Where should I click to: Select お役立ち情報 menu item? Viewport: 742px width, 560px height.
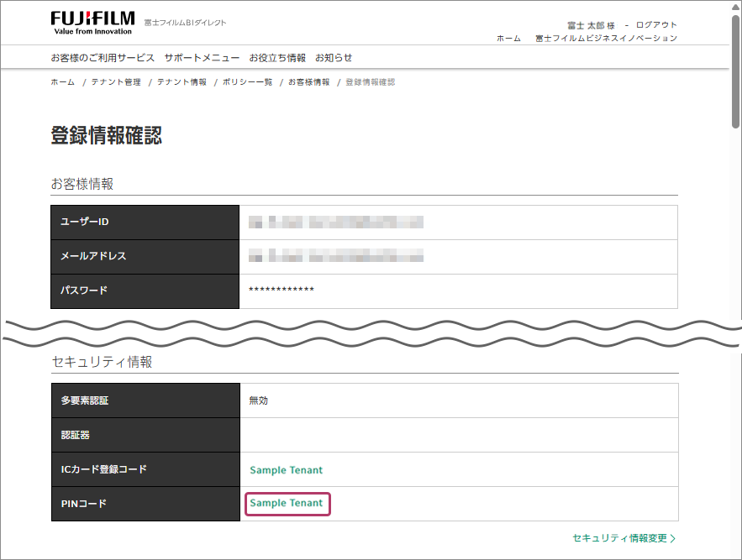(277, 58)
